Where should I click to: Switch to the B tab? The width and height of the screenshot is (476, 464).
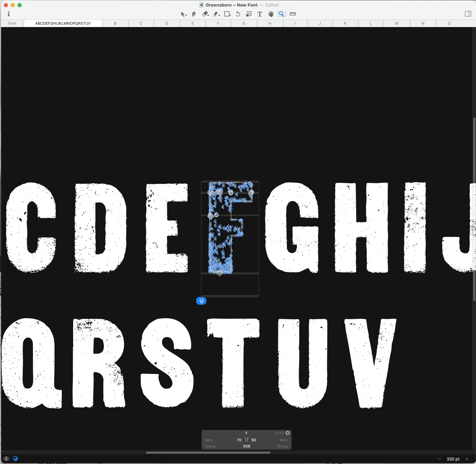(115, 23)
